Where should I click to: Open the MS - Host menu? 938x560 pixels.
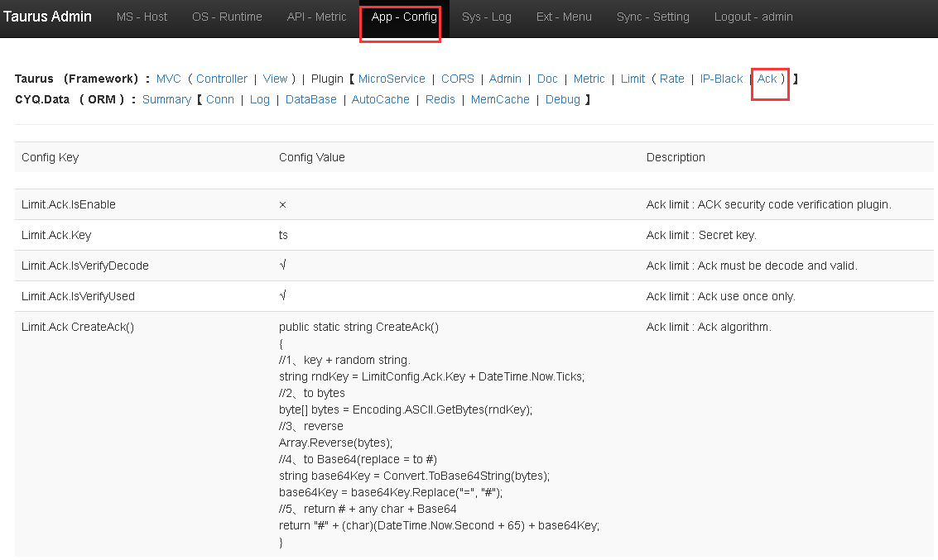coord(142,17)
